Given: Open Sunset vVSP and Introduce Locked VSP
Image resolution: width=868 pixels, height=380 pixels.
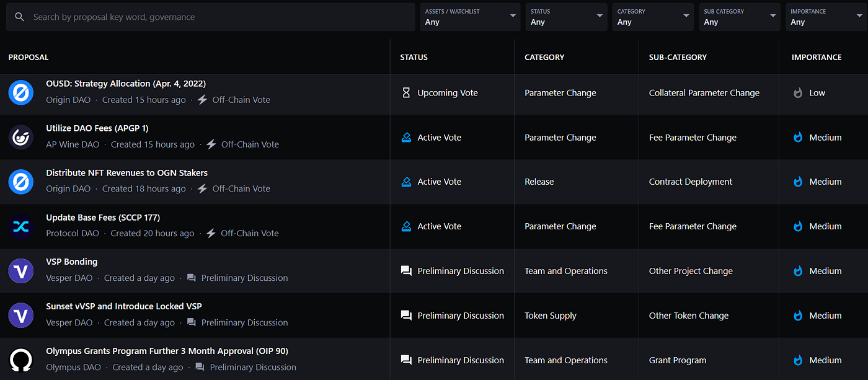Looking at the screenshot, I should 124,306.
